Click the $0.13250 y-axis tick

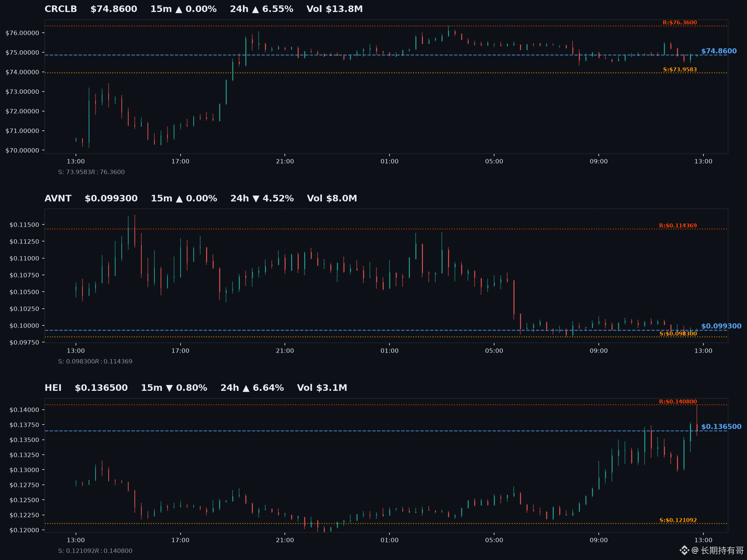pos(24,455)
